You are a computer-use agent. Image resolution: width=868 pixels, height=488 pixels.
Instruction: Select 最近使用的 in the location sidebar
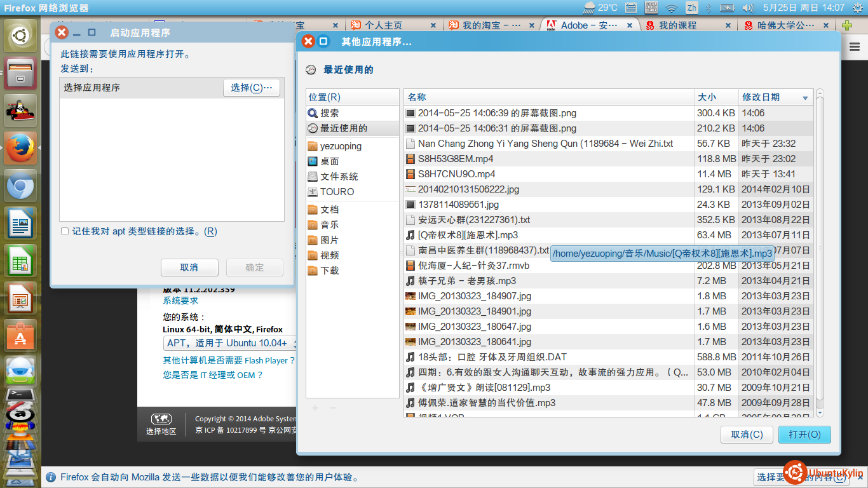click(x=343, y=128)
